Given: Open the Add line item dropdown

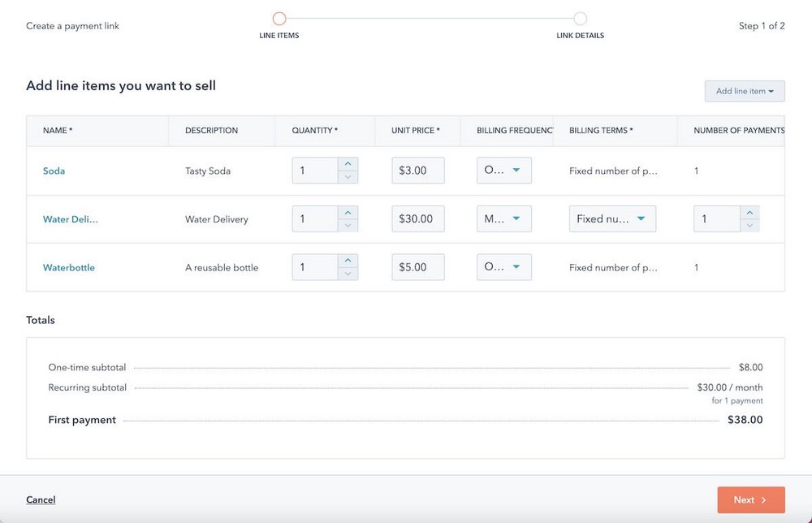Looking at the screenshot, I should click(744, 91).
